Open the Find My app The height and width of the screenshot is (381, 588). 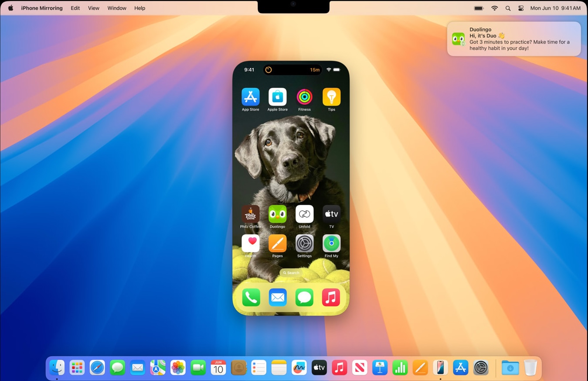point(331,244)
